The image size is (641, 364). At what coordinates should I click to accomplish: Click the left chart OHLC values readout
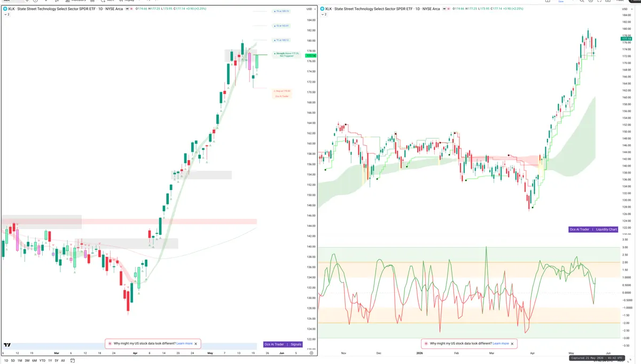170,9
